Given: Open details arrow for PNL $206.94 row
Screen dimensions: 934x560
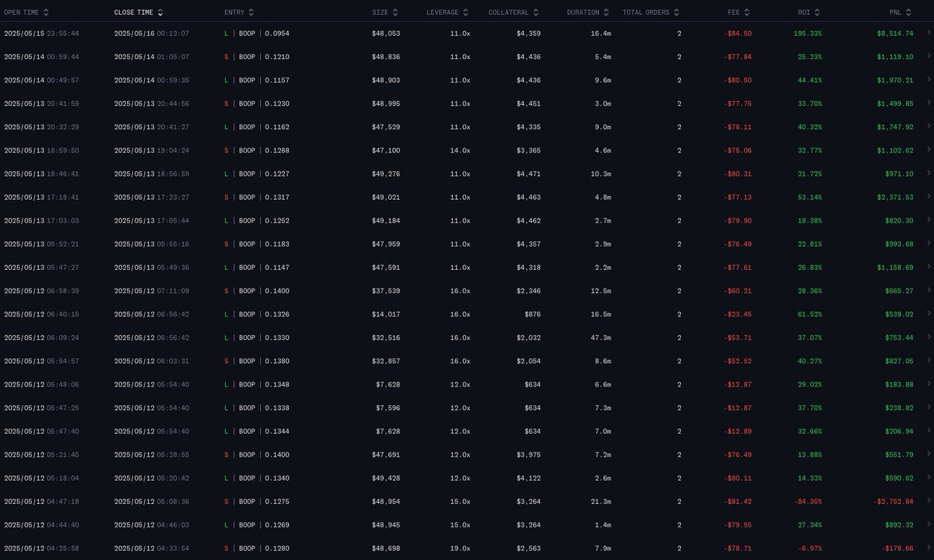Looking at the screenshot, I should coord(927,431).
